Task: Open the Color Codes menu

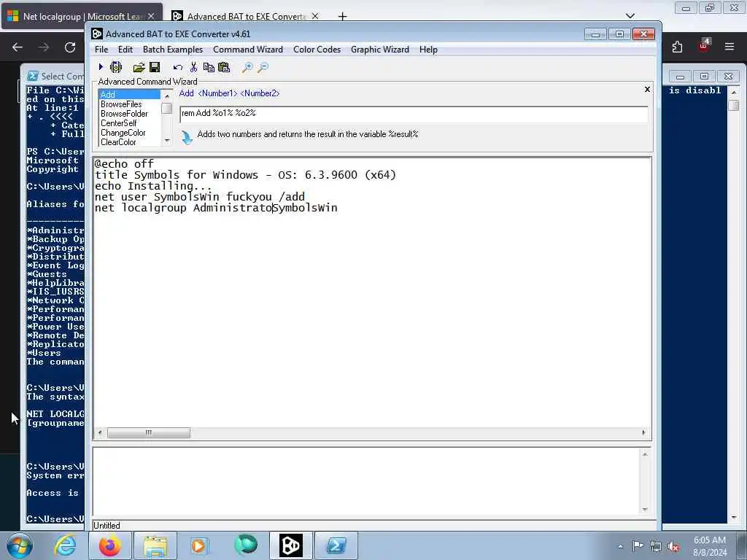Action: (x=317, y=50)
